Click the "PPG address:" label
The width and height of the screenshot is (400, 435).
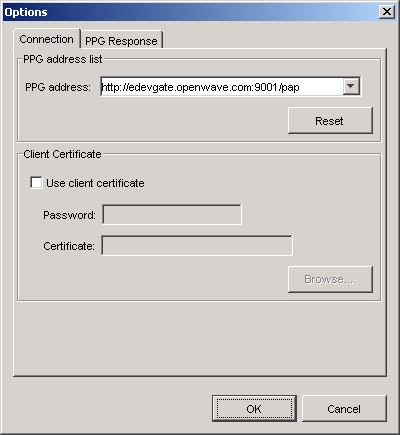[x=58, y=87]
